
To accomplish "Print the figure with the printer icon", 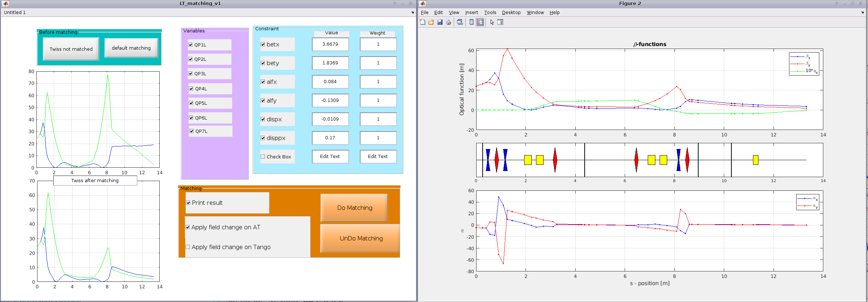I will coord(448,22).
